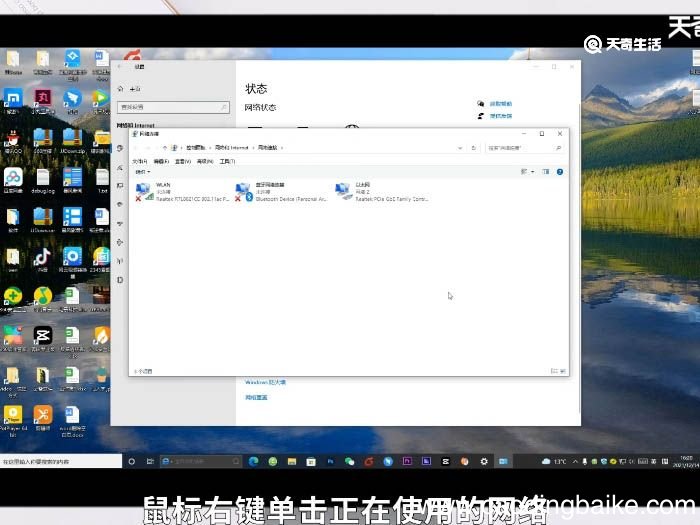Click the Get help link in Settings
This screenshot has width=700, height=525.
click(x=500, y=104)
